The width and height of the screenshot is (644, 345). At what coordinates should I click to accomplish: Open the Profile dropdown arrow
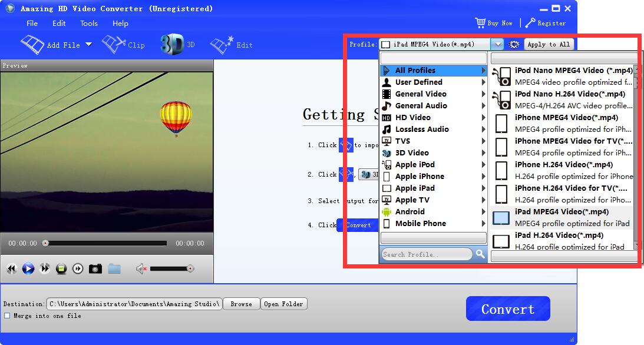click(x=497, y=44)
